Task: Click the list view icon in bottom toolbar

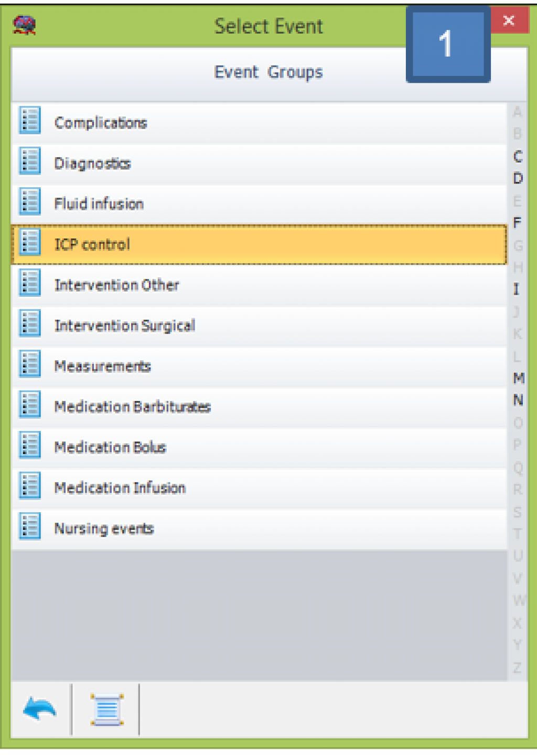Action: click(x=107, y=710)
